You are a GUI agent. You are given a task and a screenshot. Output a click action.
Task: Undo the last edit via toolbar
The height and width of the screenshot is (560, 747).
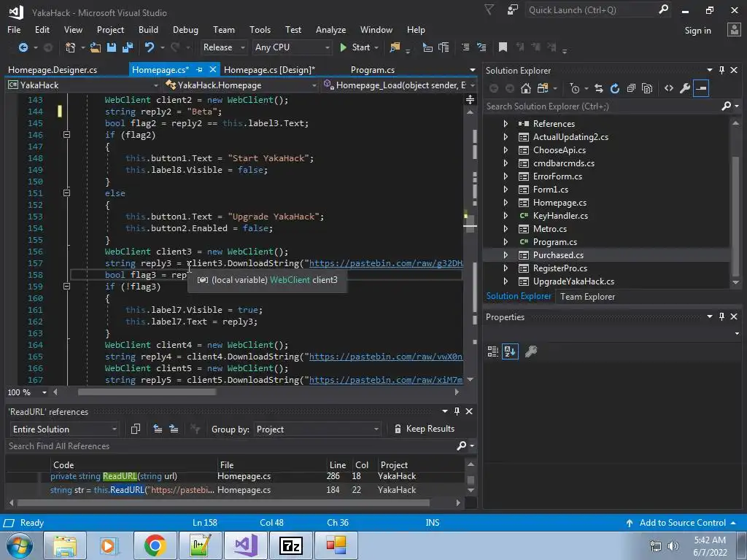click(150, 47)
